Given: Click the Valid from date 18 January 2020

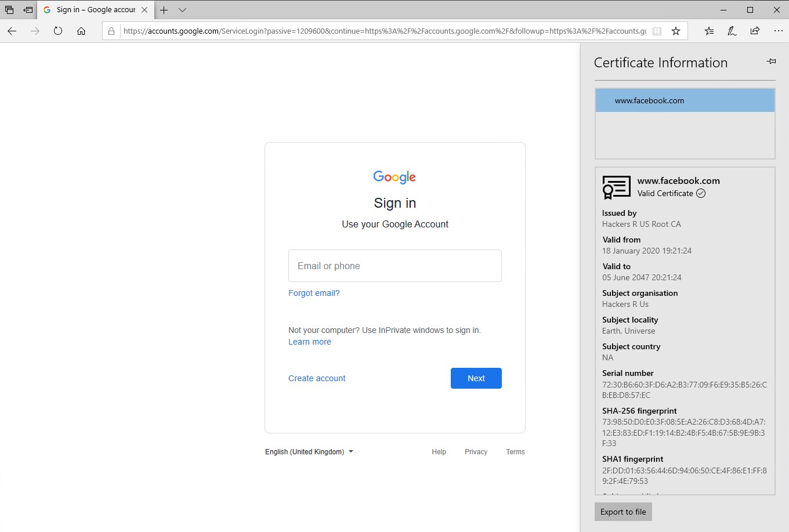Looking at the screenshot, I should [647, 251].
